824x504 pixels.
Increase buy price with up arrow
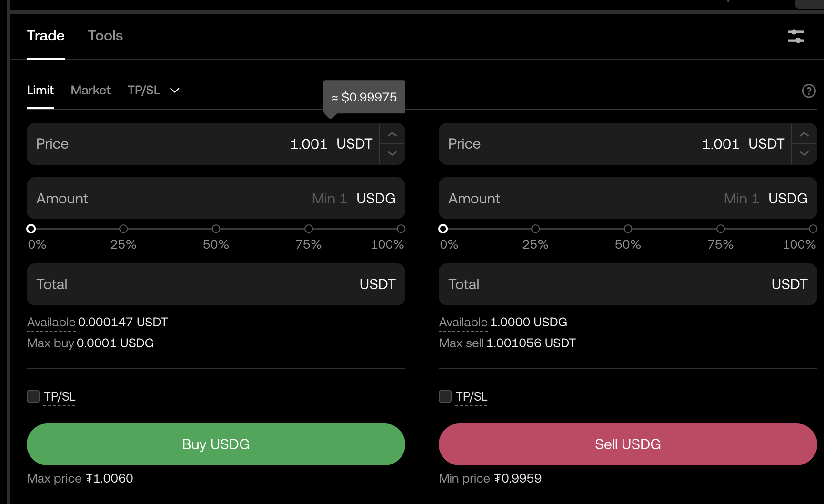pos(392,134)
